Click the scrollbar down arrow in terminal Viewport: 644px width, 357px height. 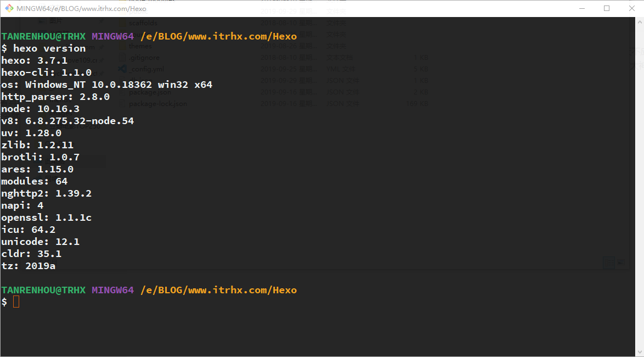640,353
